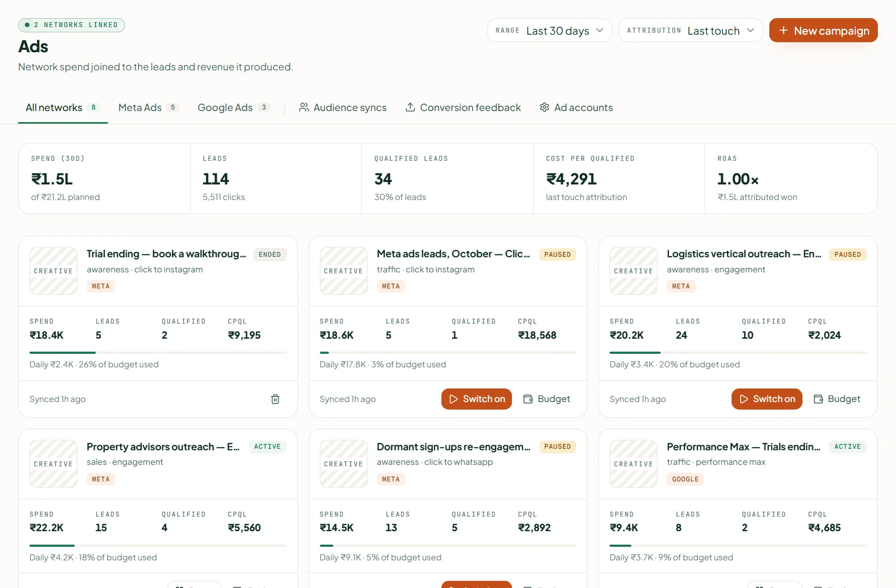Click the Logistics vertical outreach title
Screen dimensions: 896x588
tap(744, 254)
